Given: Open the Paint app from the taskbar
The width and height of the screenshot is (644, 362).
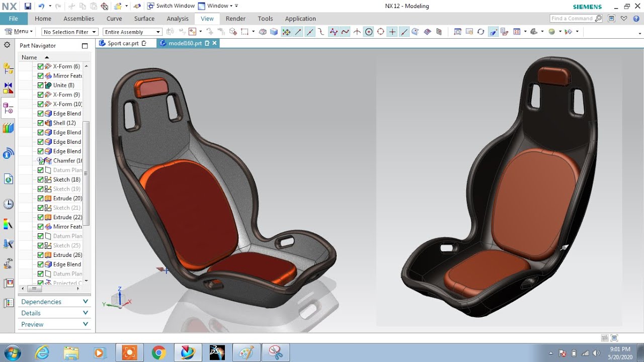Looking at the screenshot, I should pos(246,353).
